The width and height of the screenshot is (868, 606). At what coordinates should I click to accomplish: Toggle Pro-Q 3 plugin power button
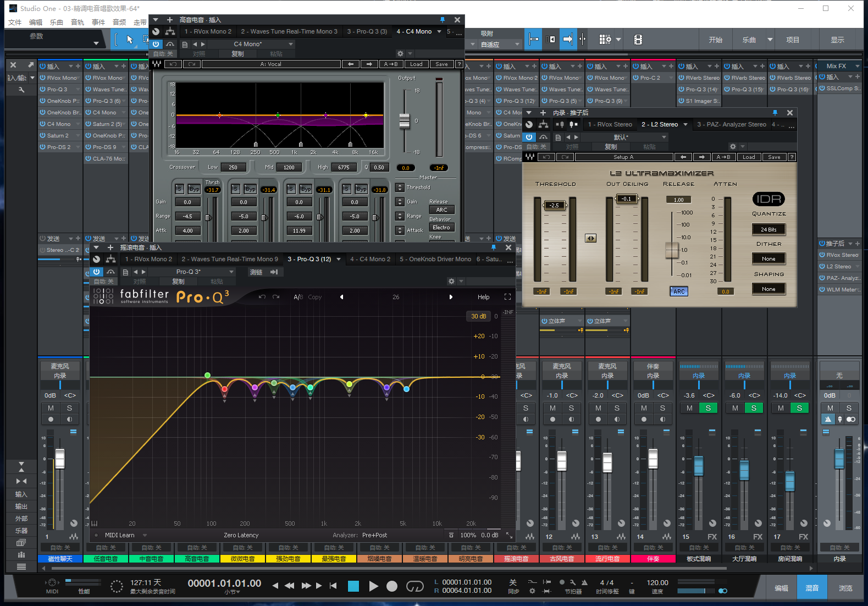97,272
